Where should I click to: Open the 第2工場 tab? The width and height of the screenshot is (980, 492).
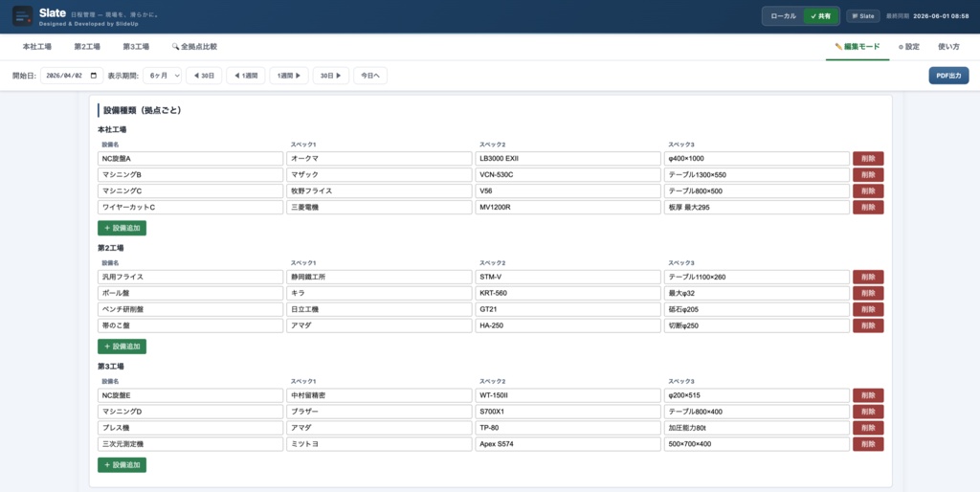[87, 47]
